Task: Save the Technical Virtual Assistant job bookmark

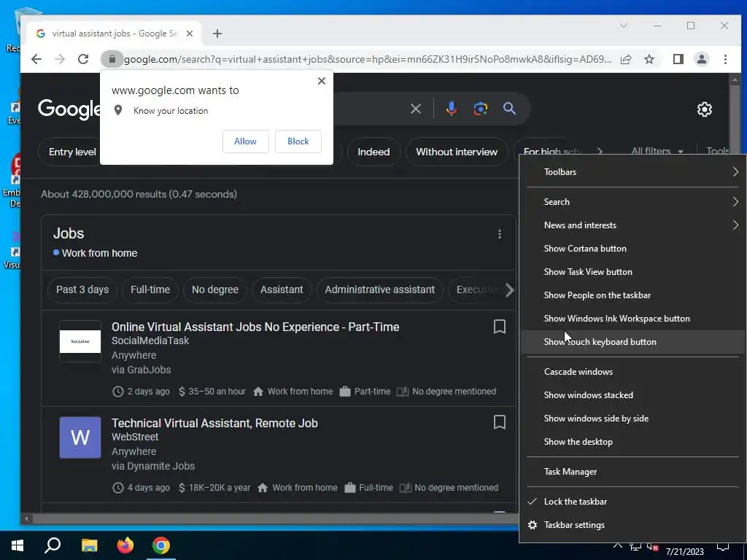Action: [499, 422]
